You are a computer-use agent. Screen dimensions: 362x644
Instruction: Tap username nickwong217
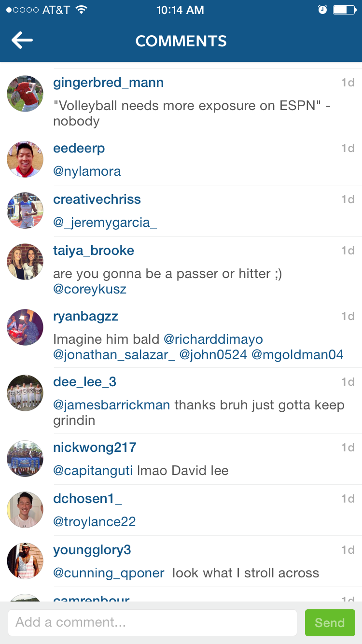(x=95, y=448)
